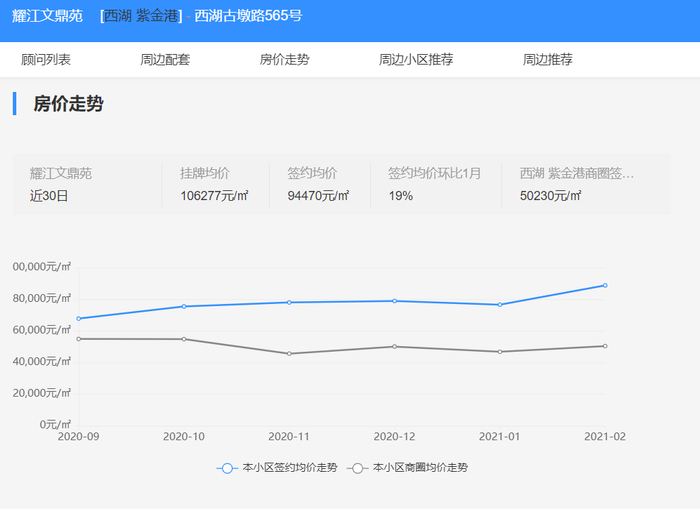Switch to the 周边配套 tab

(165, 60)
